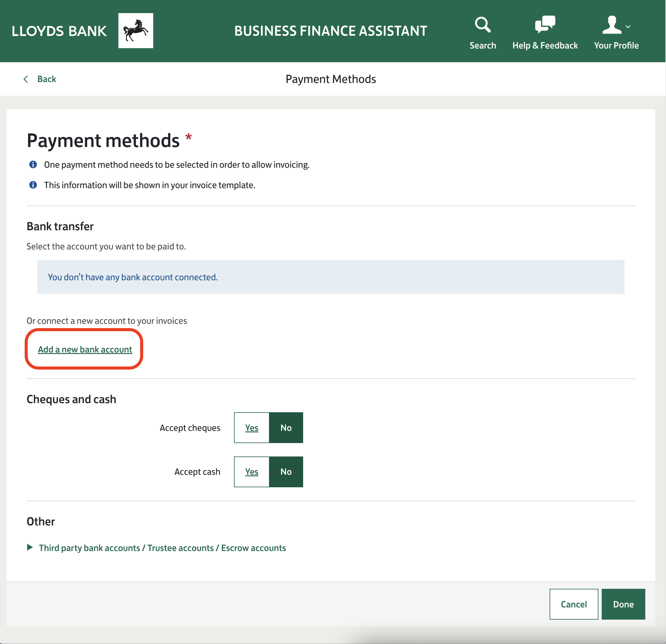This screenshot has width=666, height=644.
Task: Select No for Accept cash
Action: (x=286, y=472)
